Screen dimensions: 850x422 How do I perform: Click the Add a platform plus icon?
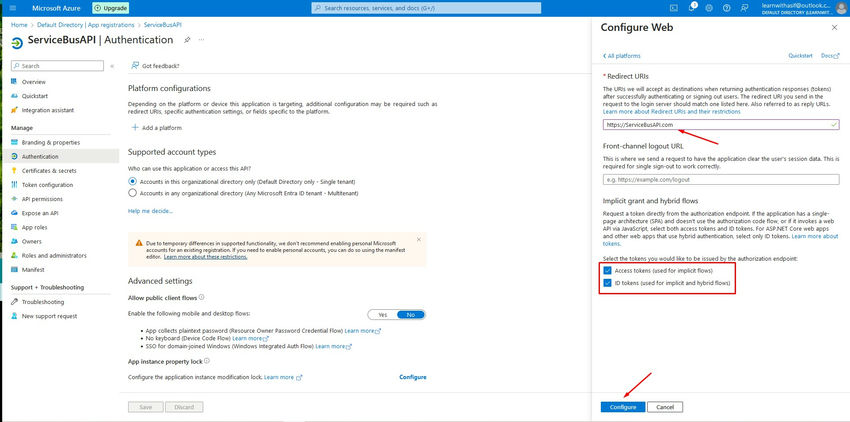pyautogui.click(x=135, y=128)
